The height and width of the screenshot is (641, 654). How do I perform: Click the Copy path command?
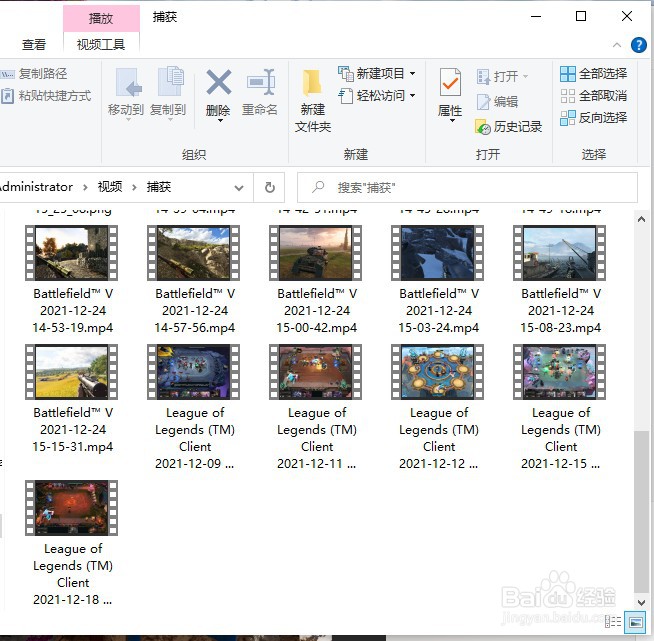point(34,74)
